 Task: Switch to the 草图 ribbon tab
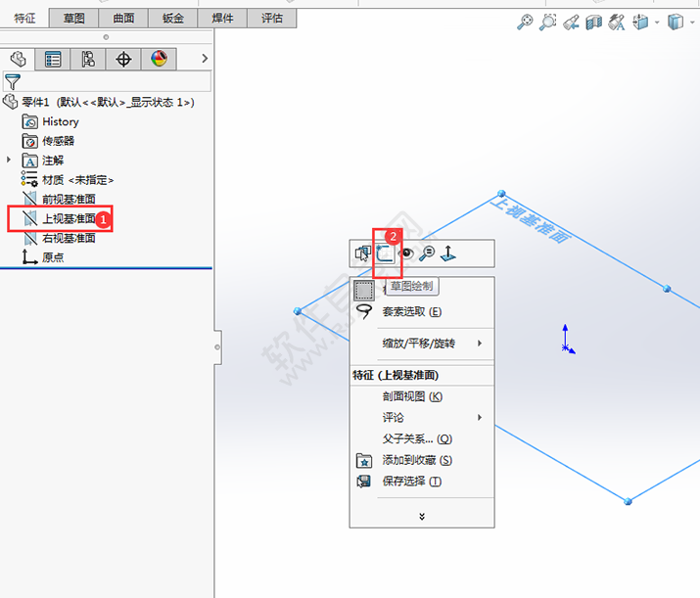pos(73,19)
